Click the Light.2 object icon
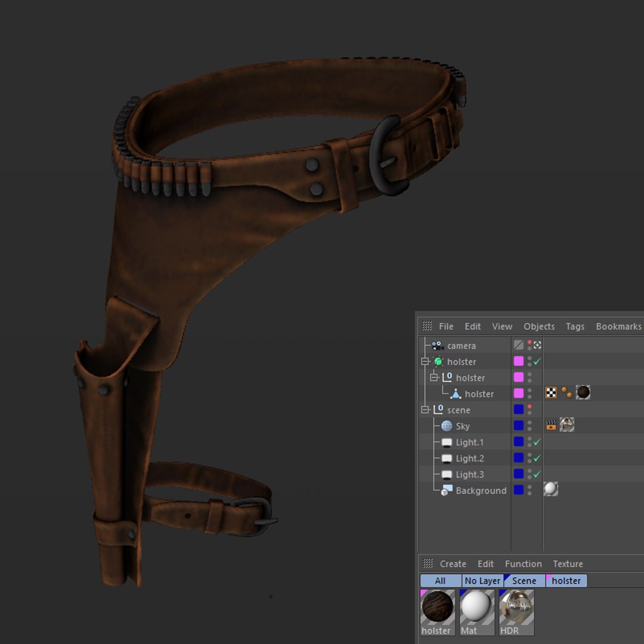644x644 pixels. 447,459
